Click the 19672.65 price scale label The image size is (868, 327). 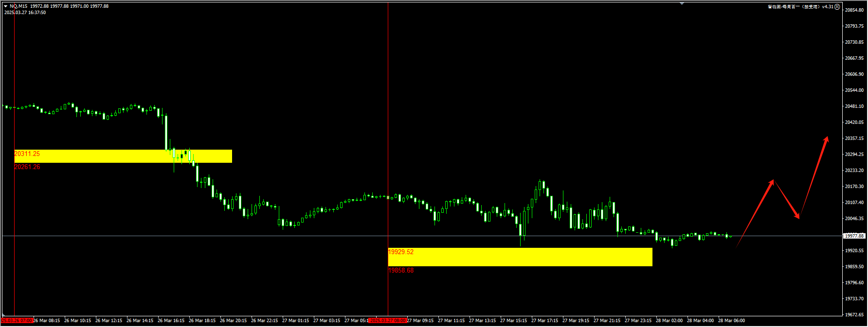pos(854,315)
